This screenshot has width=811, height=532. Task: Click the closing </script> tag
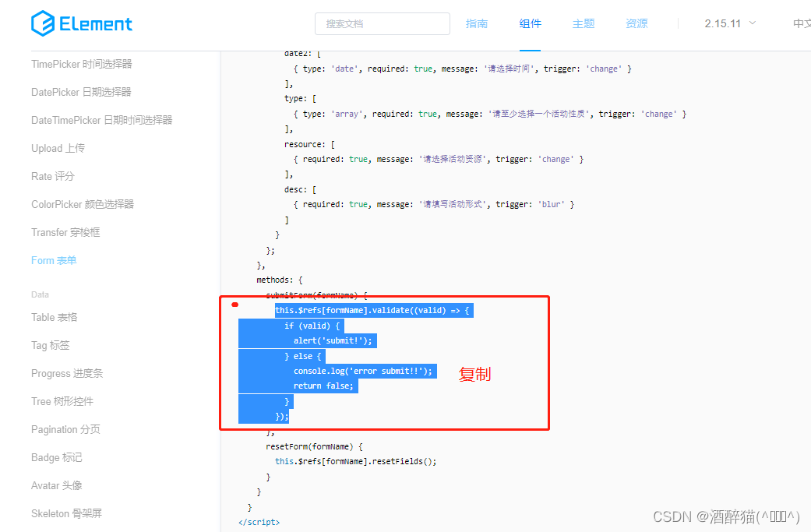coord(259,522)
